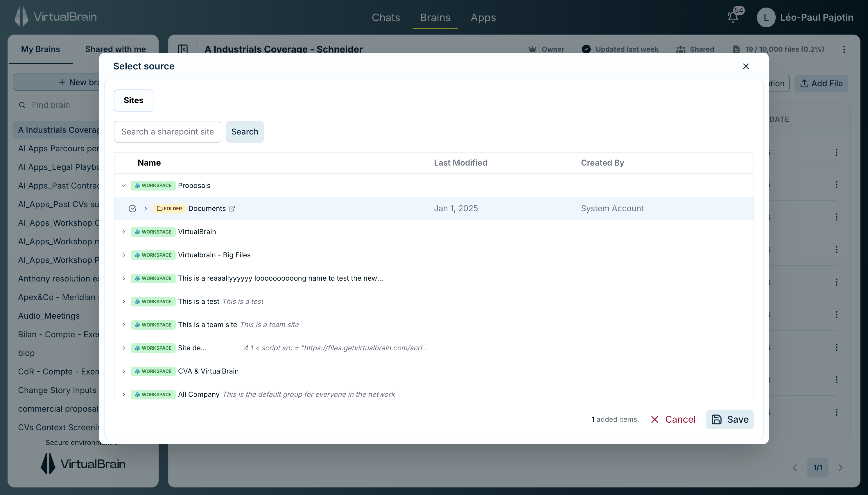Toggle selection check on Documents folder
This screenshot has height=495, width=868.
coord(132,208)
